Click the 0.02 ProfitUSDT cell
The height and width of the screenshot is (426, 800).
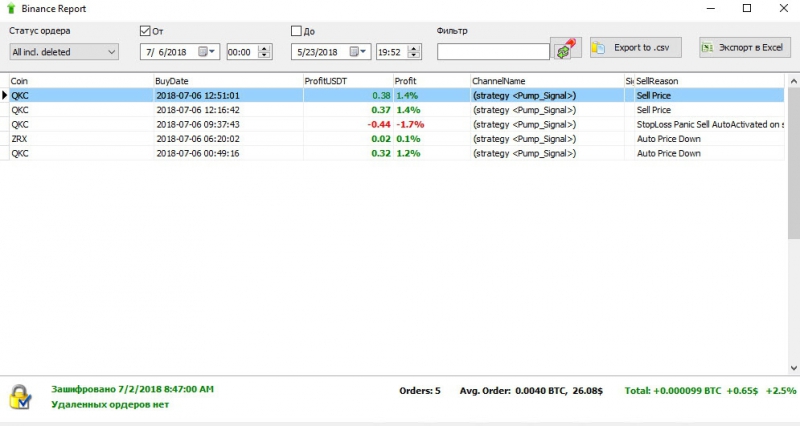[348, 139]
